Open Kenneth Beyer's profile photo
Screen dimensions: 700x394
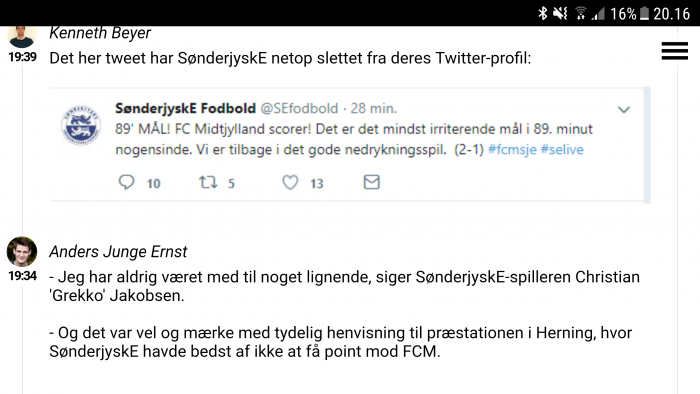[22, 37]
